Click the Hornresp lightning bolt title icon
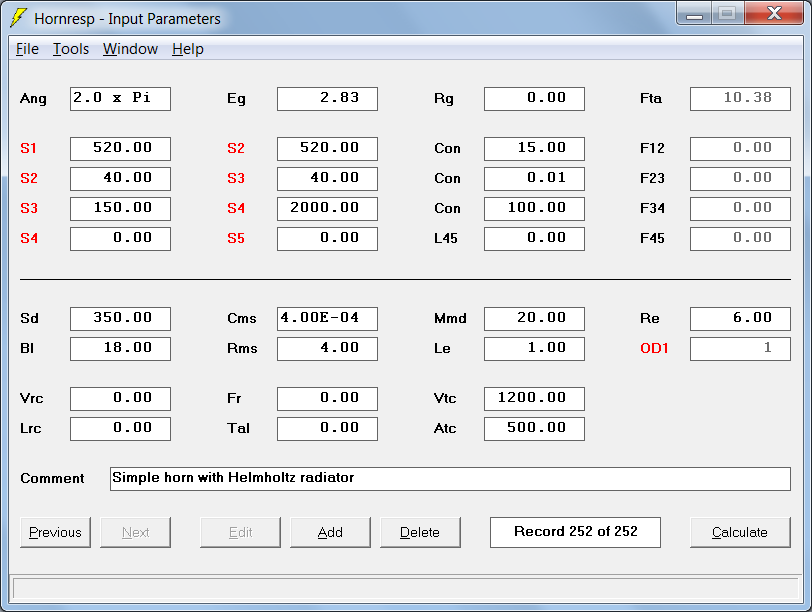The width and height of the screenshot is (812, 612). [19, 18]
